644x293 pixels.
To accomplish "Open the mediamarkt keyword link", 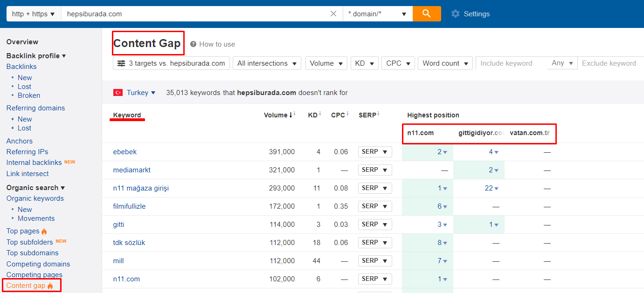I will click(x=132, y=170).
